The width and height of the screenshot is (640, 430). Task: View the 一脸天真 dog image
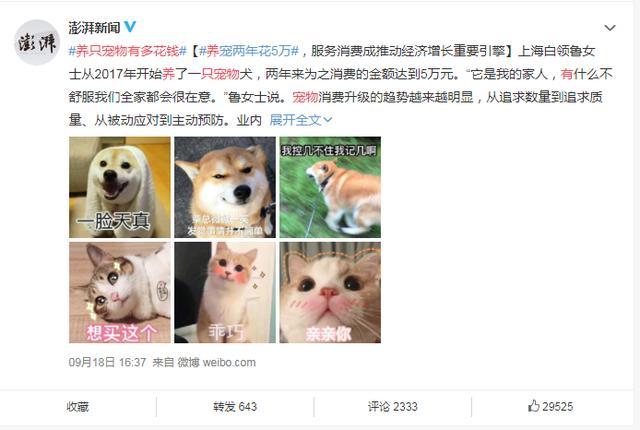coord(120,187)
